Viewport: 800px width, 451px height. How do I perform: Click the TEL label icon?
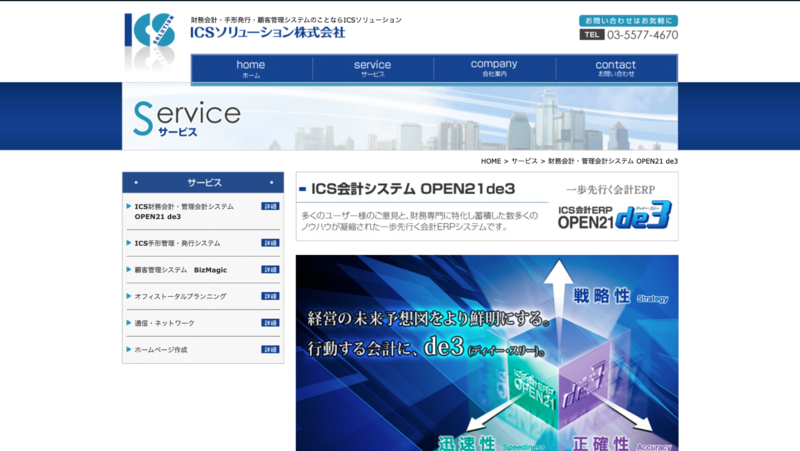click(592, 35)
